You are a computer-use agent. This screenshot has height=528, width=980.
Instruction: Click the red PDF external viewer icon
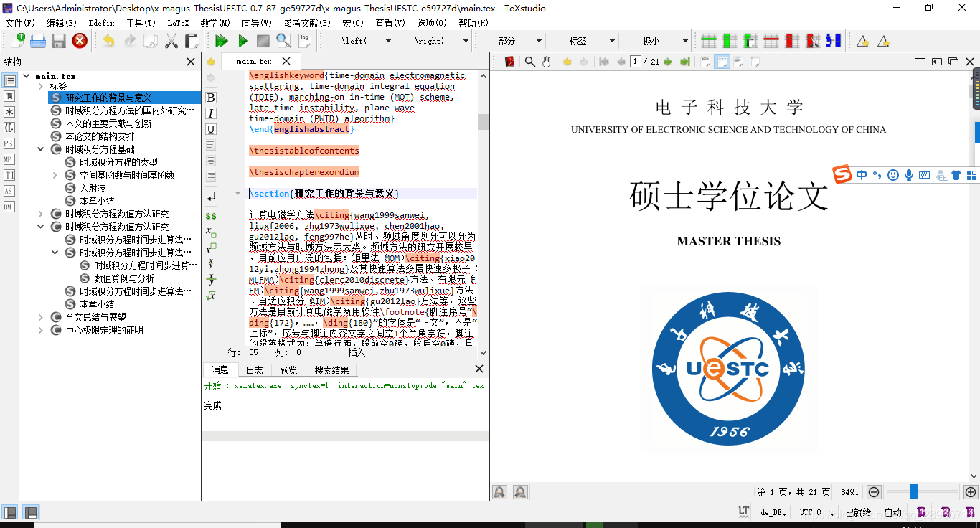[x=510, y=62]
